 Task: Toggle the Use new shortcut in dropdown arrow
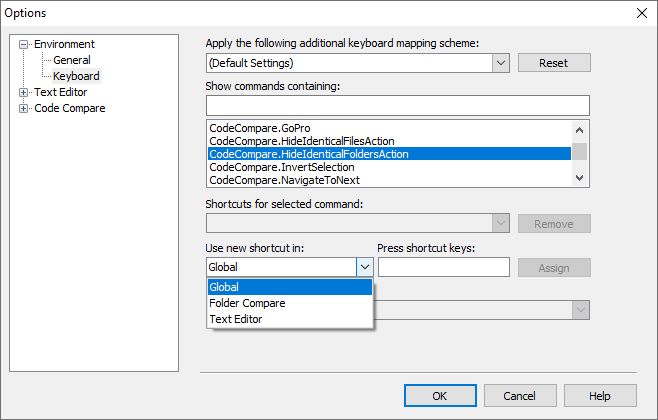365,267
